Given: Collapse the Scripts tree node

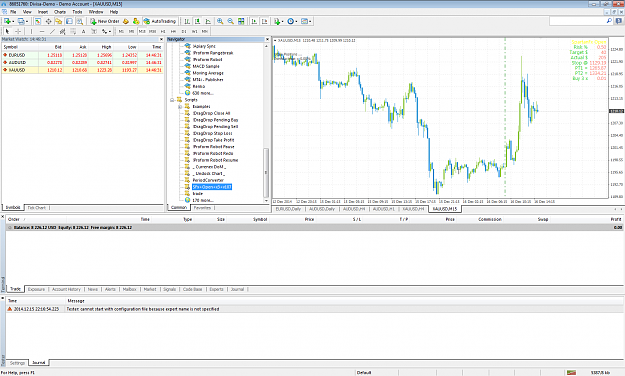Looking at the screenshot, I should tap(172, 100).
